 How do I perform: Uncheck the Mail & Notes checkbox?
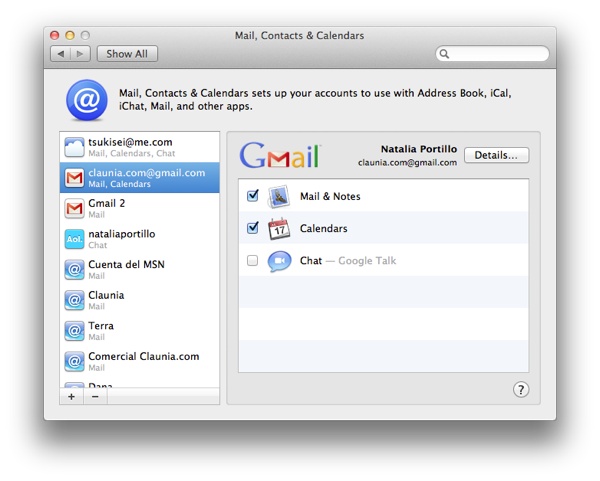(253, 196)
